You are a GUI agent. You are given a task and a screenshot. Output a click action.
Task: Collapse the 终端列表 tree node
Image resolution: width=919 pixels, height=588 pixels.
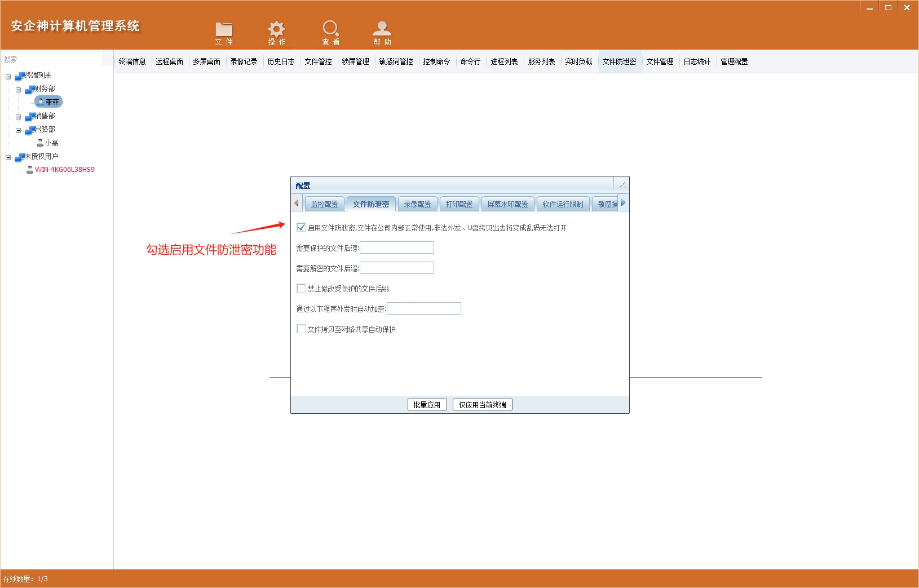click(8, 77)
